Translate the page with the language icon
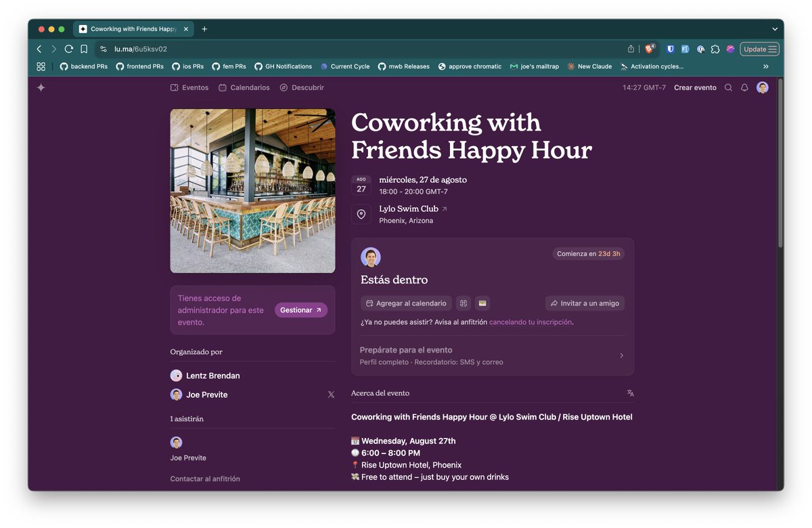Image resolution: width=812 pixels, height=528 pixels. coord(629,393)
